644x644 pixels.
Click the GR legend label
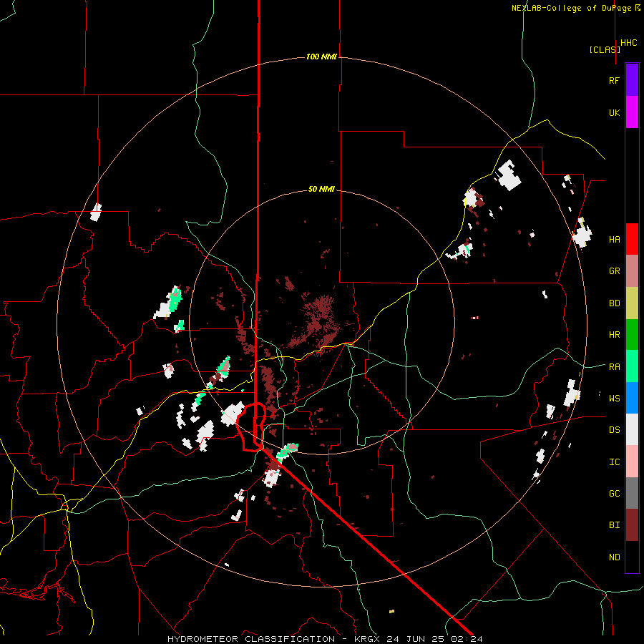coord(614,271)
